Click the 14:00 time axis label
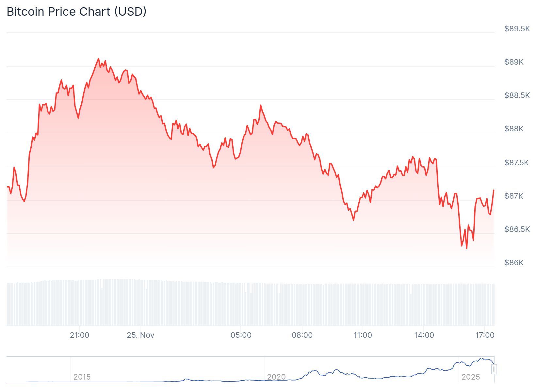This screenshot has width=537, height=392. point(424,335)
